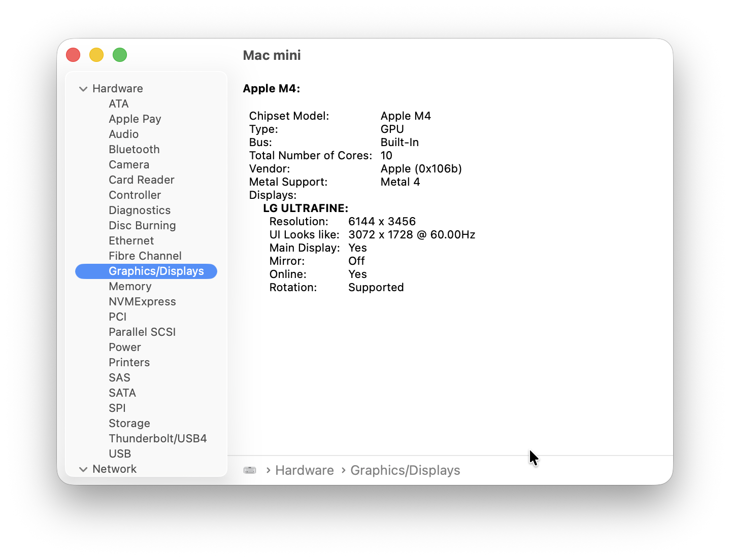Select Thunderbolt/USB4 from the sidebar
Screen dimensions: 730x560
(x=157, y=438)
